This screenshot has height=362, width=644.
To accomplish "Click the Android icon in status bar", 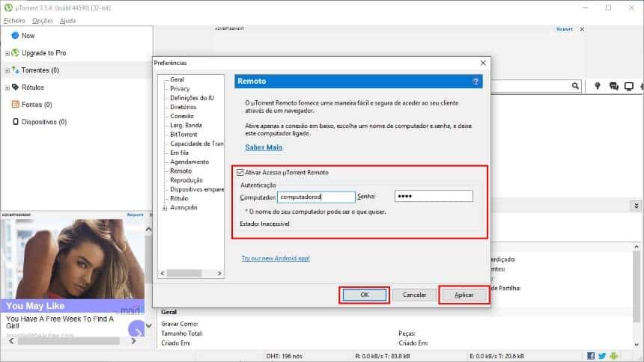I will pos(613,356).
